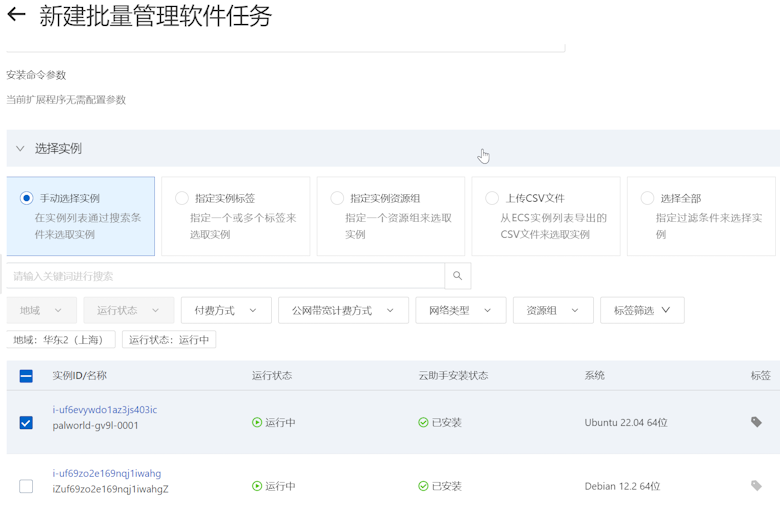Open the 运行状态 filter dropdown

click(x=128, y=310)
